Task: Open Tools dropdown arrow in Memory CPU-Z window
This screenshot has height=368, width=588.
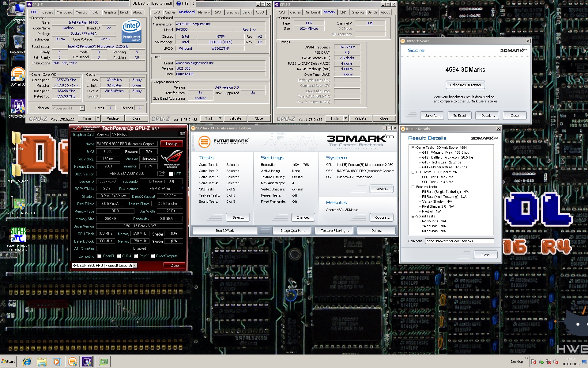Action: click(x=345, y=118)
